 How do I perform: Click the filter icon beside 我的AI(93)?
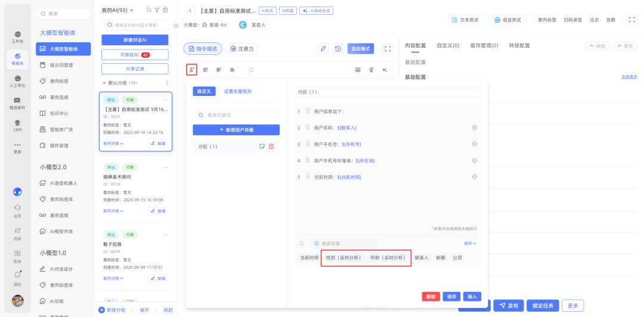coord(157,10)
